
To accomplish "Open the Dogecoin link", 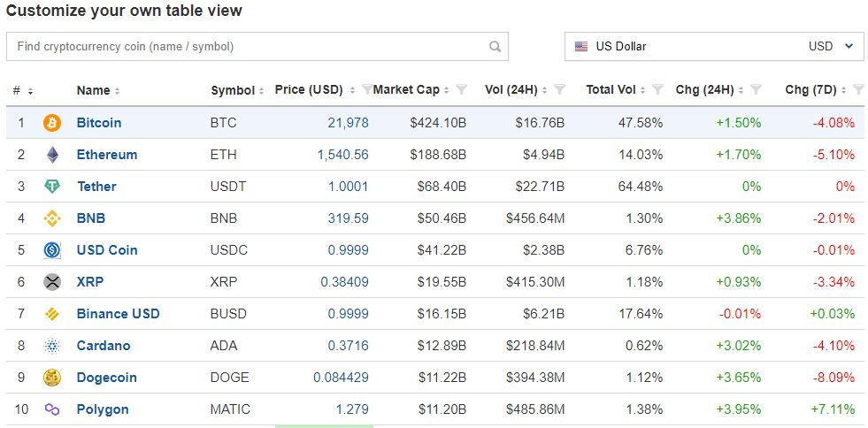I will coord(106,378).
